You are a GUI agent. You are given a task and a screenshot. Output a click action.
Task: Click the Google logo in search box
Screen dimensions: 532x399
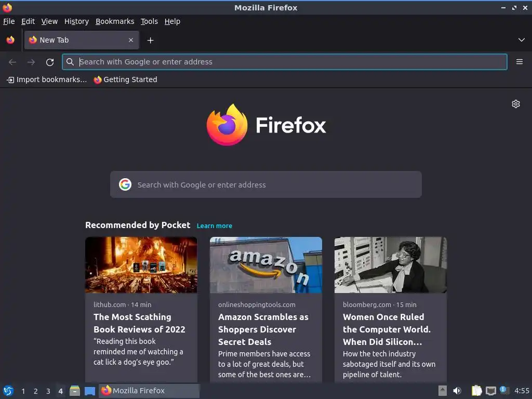(125, 184)
